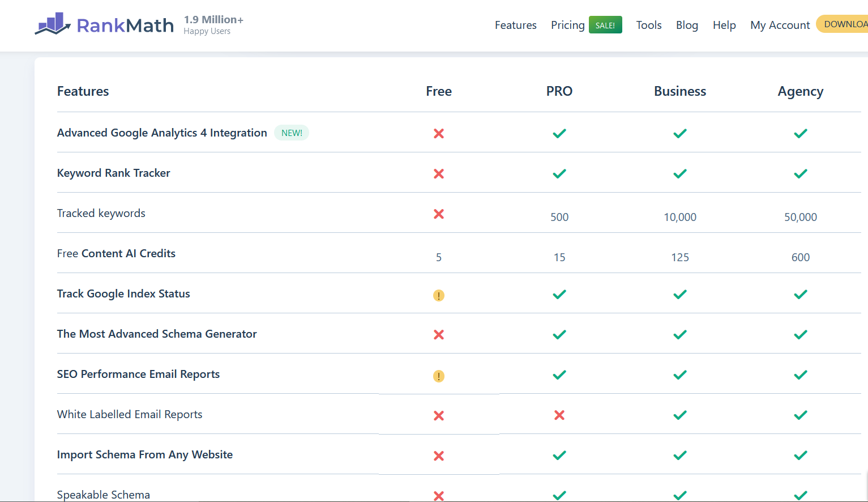
Task: Click the Business column header
Action: point(680,91)
